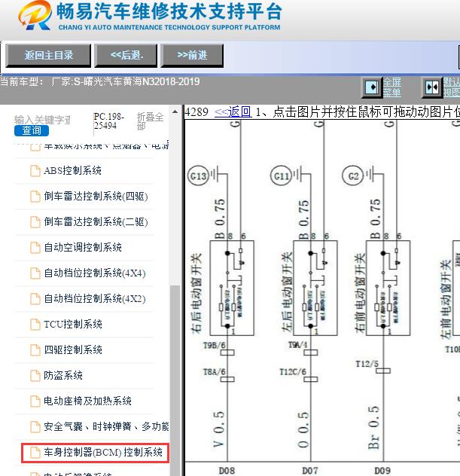
Task: Click the 返回主目录 button
Action: (48, 55)
